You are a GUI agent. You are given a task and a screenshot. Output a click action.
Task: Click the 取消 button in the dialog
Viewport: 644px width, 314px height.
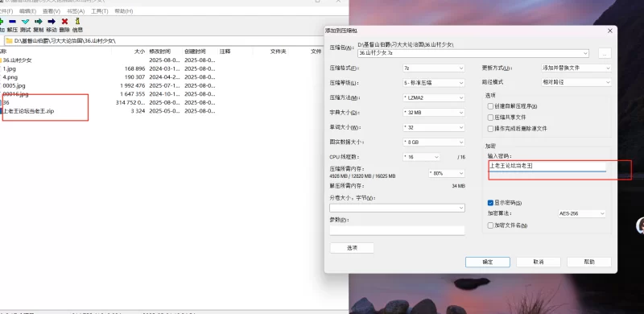pos(539,262)
